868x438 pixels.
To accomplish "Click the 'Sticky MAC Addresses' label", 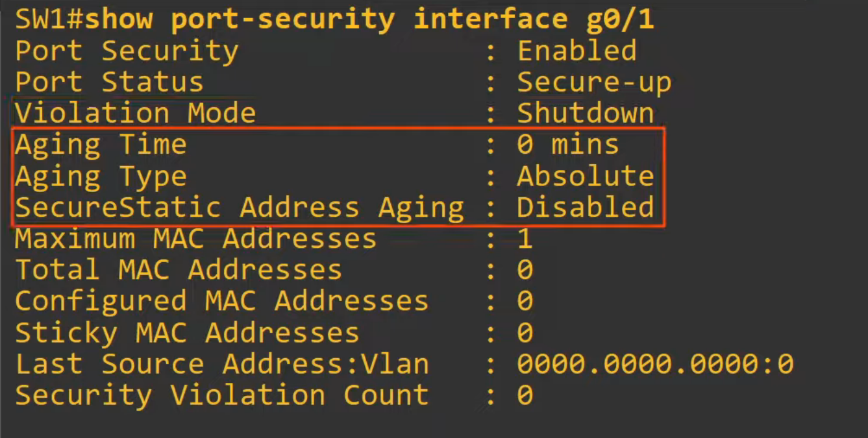I will tap(187, 333).
